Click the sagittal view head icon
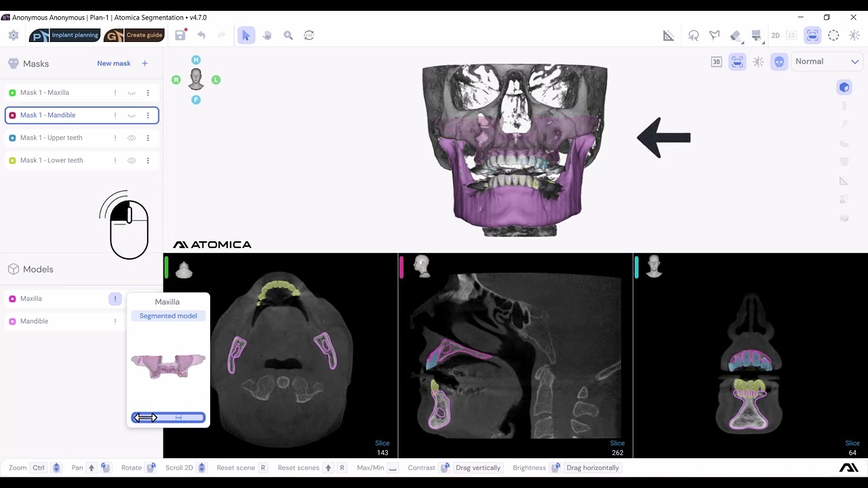Viewport: 868px width, 488px height. [422, 266]
